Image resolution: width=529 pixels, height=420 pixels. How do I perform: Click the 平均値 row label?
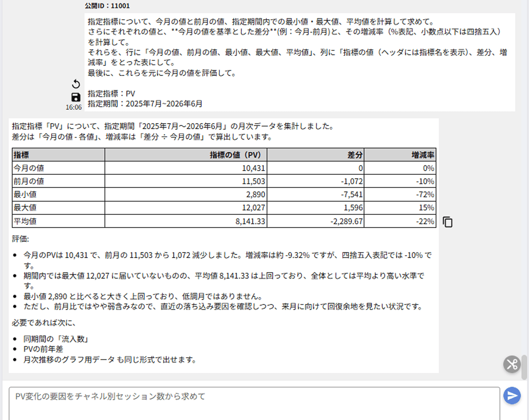[x=59, y=221]
